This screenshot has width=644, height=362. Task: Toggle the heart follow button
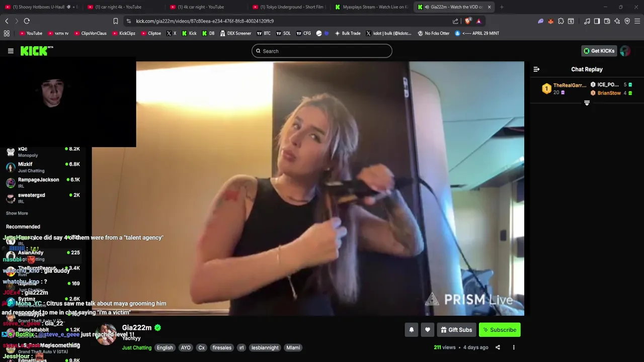(428, 330)
